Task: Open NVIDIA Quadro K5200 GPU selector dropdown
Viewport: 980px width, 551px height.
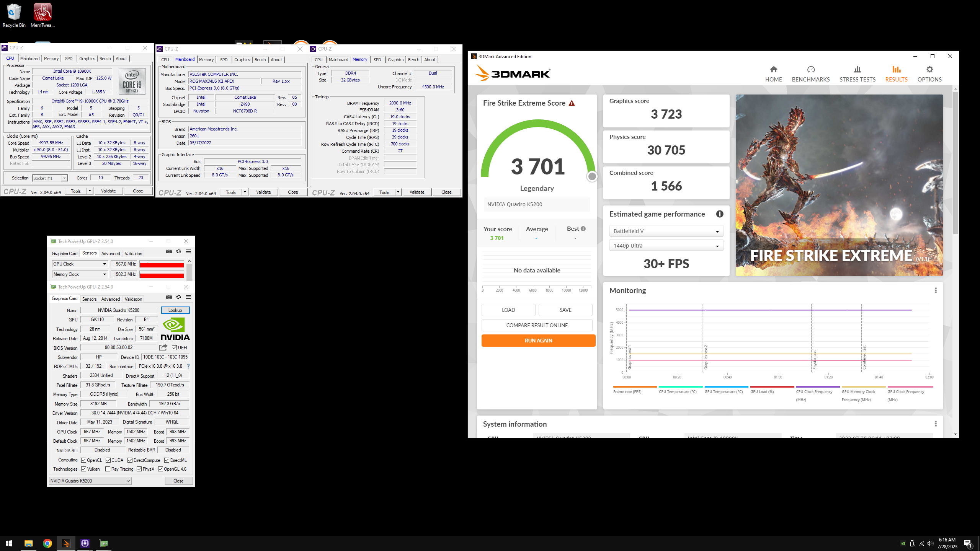Action: [x=90, y=481]
